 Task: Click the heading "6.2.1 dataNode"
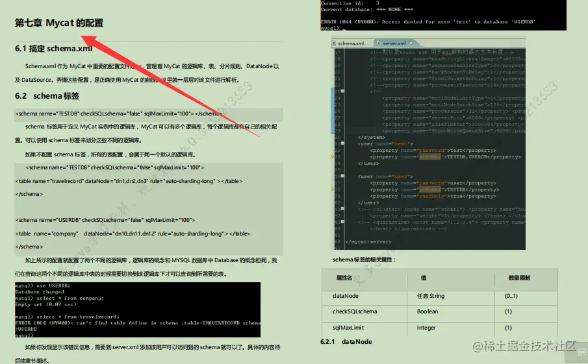click(346, 341)
